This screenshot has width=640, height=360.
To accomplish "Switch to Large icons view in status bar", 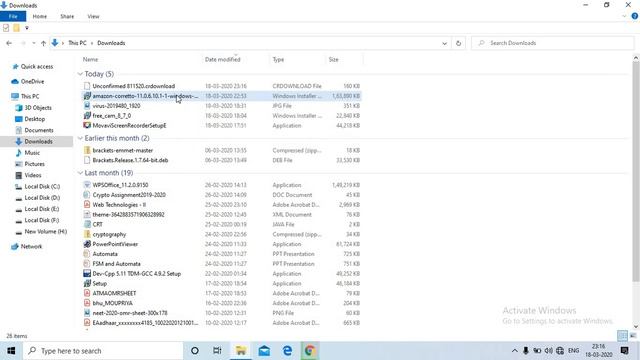I will tap(633, 336).
